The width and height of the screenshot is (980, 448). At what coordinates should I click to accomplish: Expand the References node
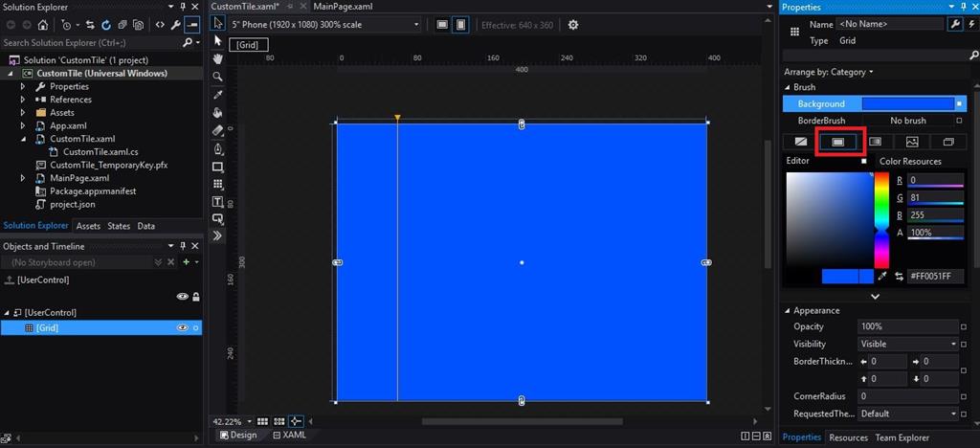[x=23, y=100]
